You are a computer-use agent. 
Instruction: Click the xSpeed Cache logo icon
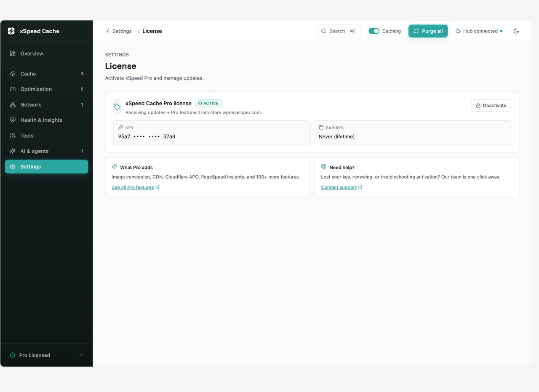coord(11,31)
